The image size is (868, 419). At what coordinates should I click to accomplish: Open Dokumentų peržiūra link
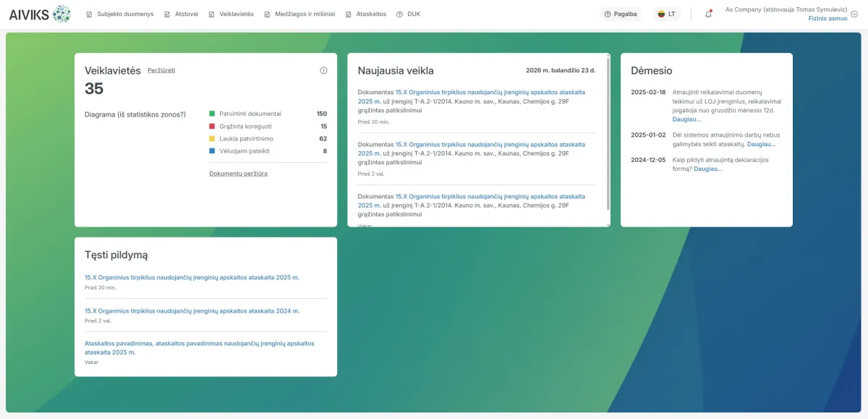(238, 174)
